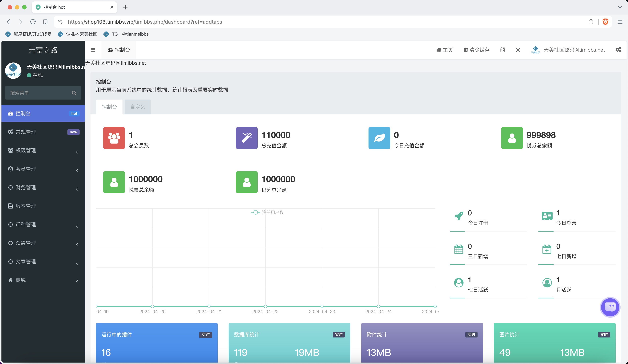Open user dropdown 天美社区源码网timibbs.net in header
Screen dimensions: 628x364
[568, 50]
